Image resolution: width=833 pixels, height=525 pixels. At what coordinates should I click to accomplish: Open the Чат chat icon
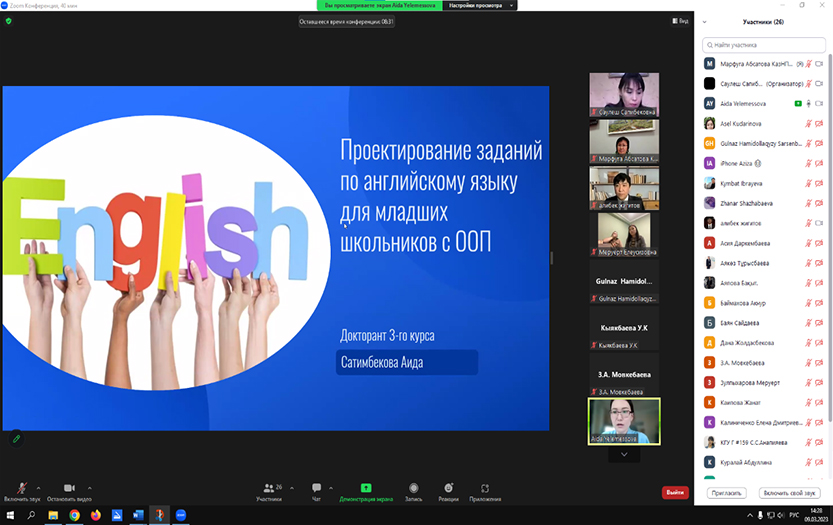pyautogui.click(x=316, y=488)
